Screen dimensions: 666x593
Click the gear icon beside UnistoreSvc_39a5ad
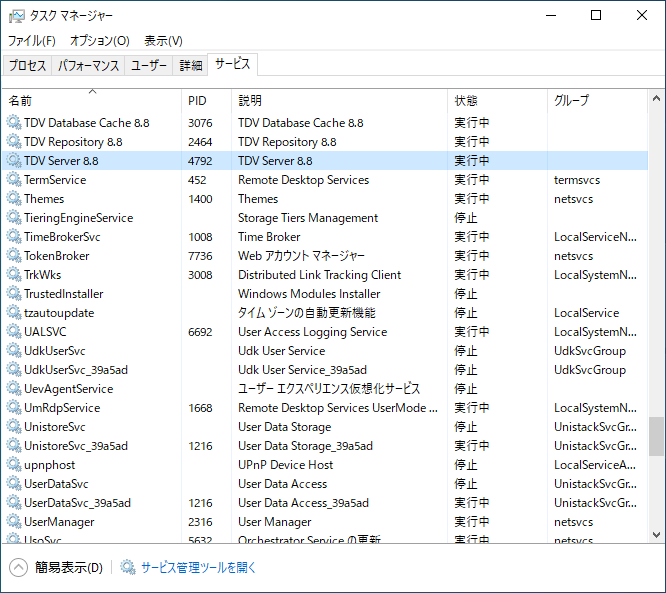[14, 446]
